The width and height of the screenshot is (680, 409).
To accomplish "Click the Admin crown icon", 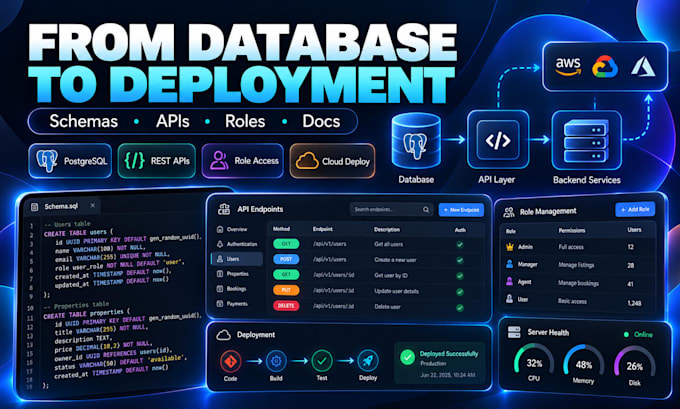I will (x=510, y=247).
